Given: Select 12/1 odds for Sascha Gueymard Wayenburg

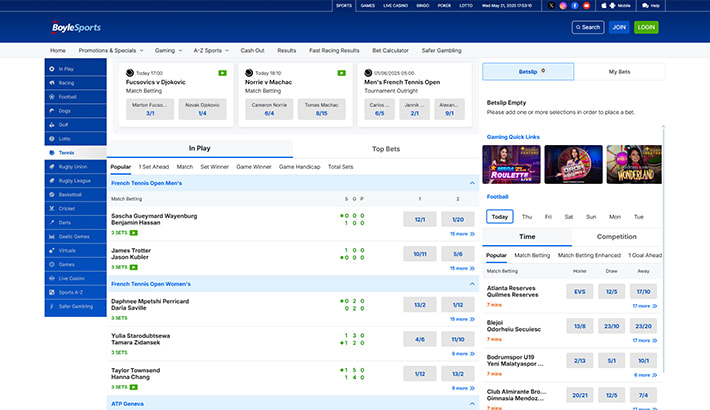Looking at the screenshot, I should (420, 219).
